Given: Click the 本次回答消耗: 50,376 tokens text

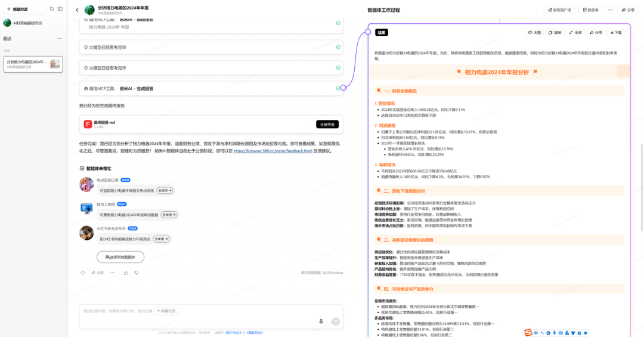Looking at the screenshot, I should click(x=322, y=273).
